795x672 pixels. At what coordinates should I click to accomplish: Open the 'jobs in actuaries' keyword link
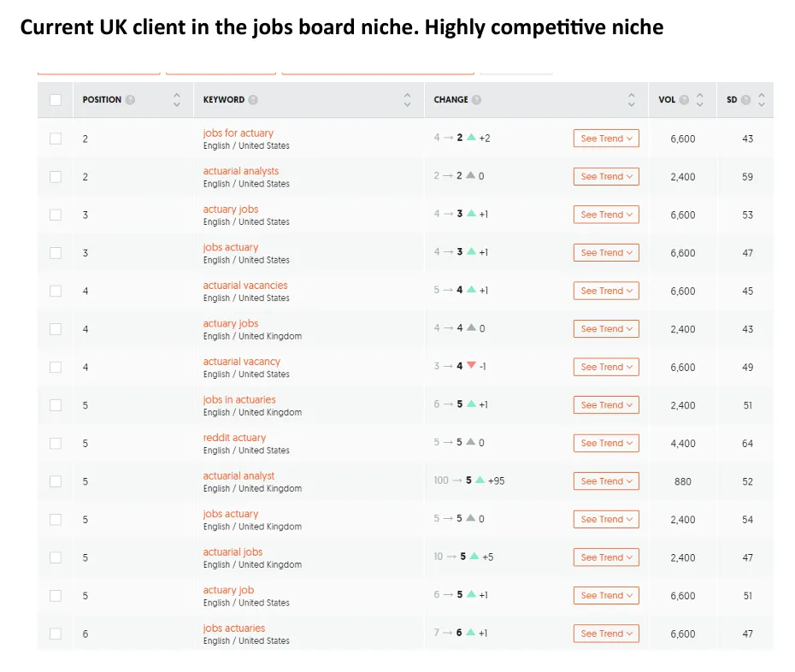(x=239, y=399)
